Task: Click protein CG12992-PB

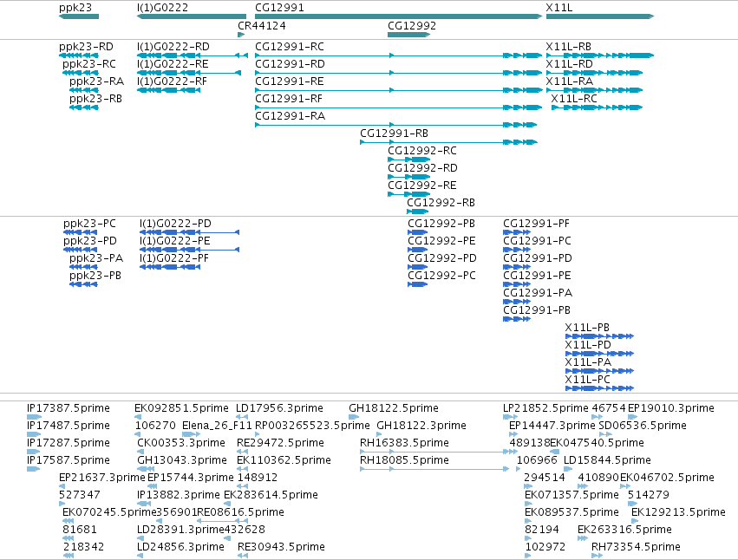Action: 441,224
